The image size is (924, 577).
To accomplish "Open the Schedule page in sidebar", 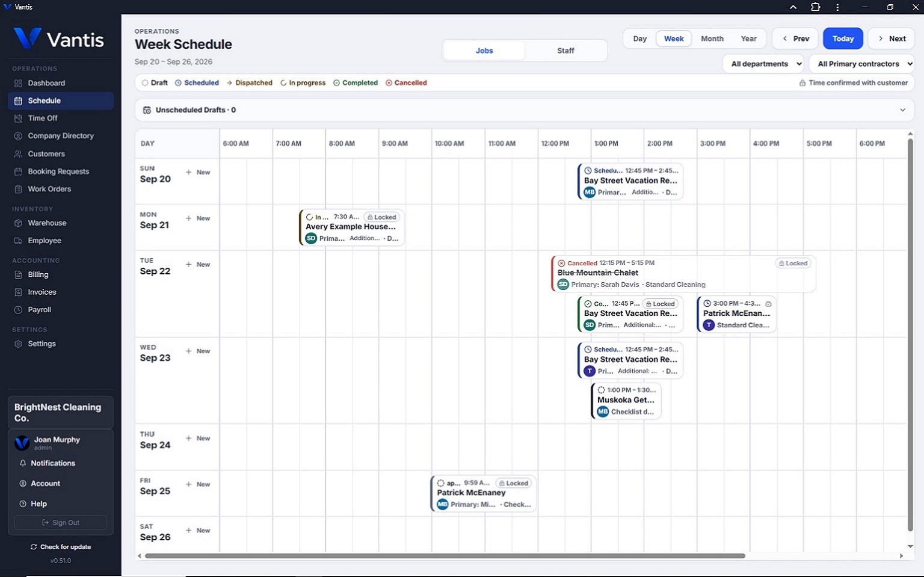I will (61, 101).
